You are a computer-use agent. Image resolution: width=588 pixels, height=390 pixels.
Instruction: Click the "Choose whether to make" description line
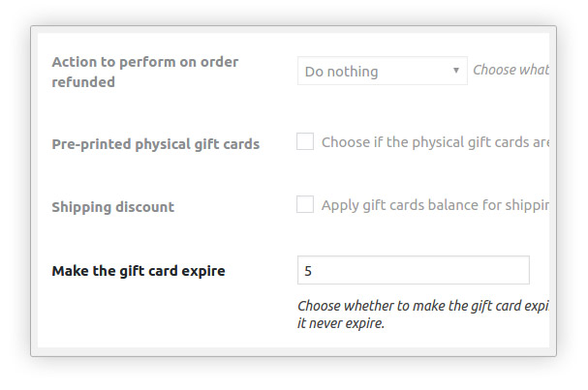[423, 306]
